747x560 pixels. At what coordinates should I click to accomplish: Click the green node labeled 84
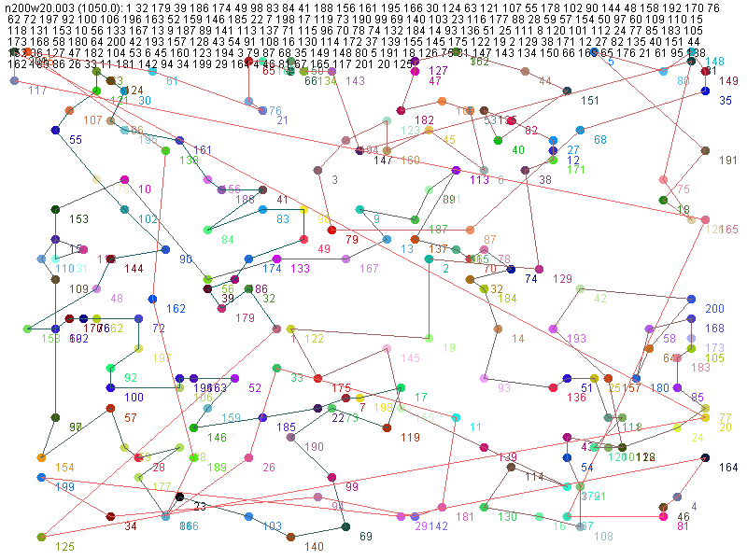point(207,230)
